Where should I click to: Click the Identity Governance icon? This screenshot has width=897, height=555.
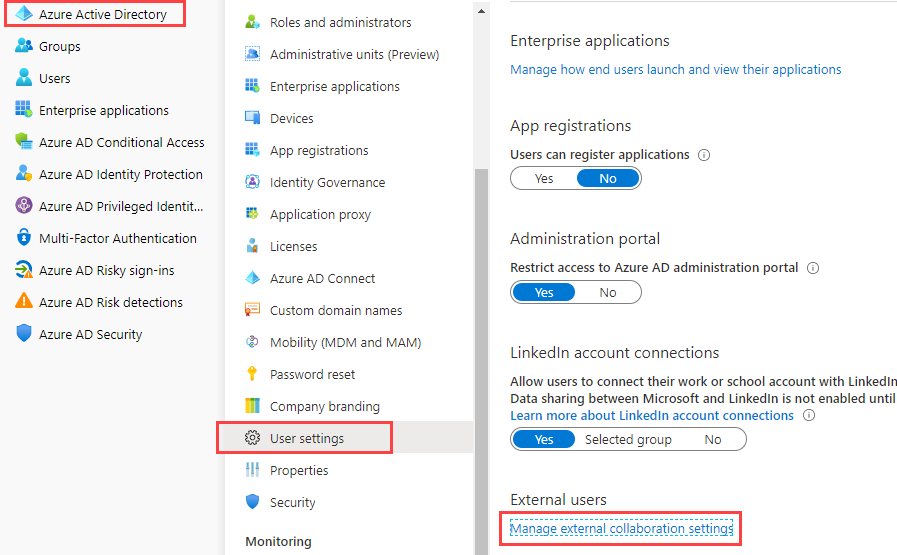[x=252, y=182]
